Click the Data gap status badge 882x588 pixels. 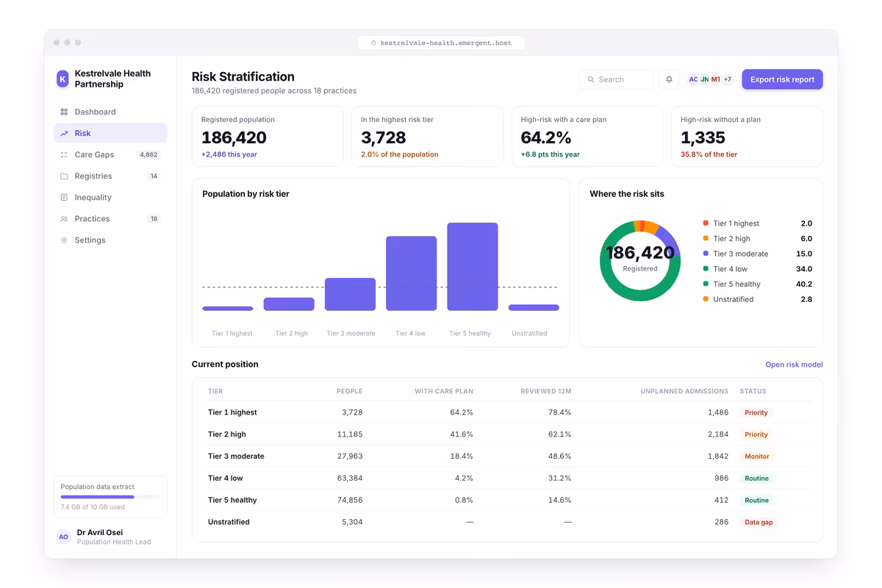(x=759, y=523)
